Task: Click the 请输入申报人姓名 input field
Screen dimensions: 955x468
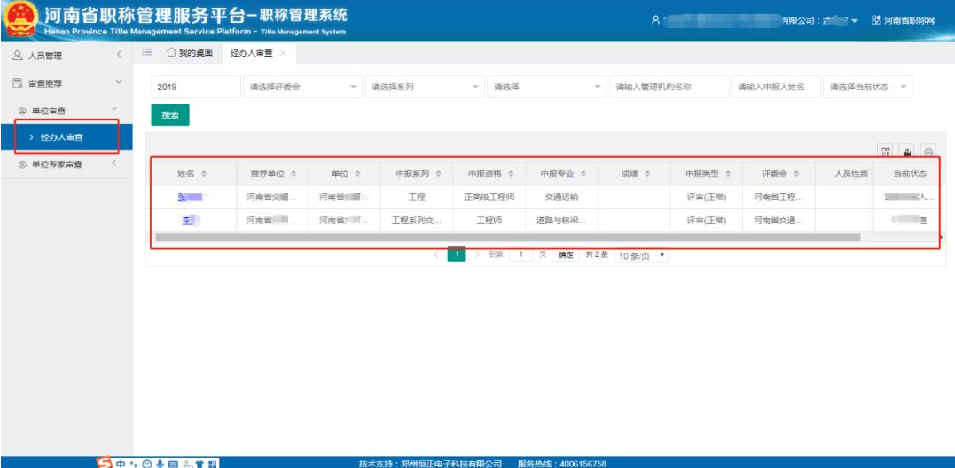Action: (776, 87)
